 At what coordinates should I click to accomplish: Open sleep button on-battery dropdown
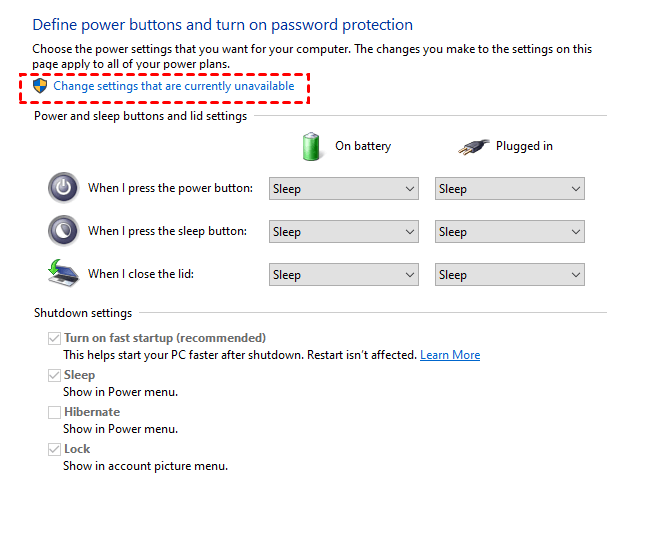pos(344,232)
